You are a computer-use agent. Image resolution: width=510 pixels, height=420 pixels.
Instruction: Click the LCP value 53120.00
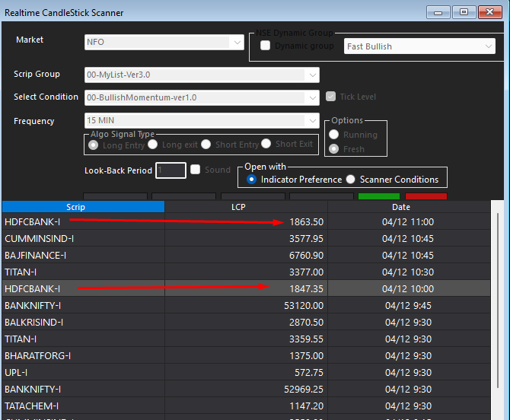304,306
